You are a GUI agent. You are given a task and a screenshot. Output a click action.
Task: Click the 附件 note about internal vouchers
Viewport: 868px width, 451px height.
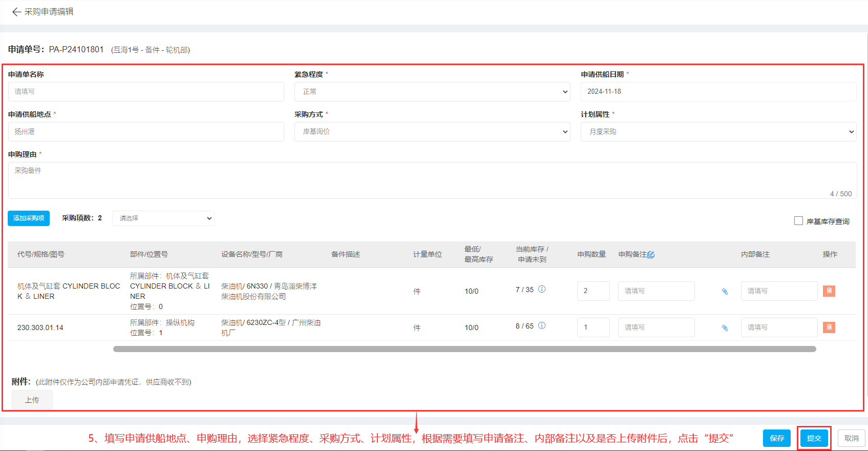(113, 382)
